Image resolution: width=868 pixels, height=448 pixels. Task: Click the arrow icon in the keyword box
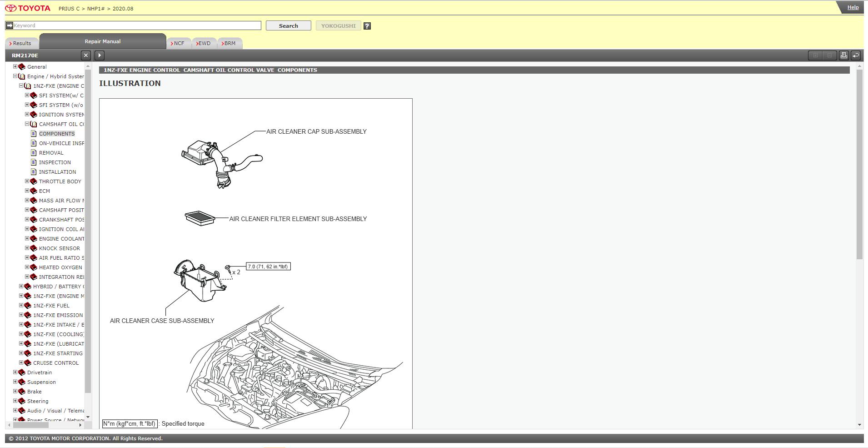click(x=9, y=25)
